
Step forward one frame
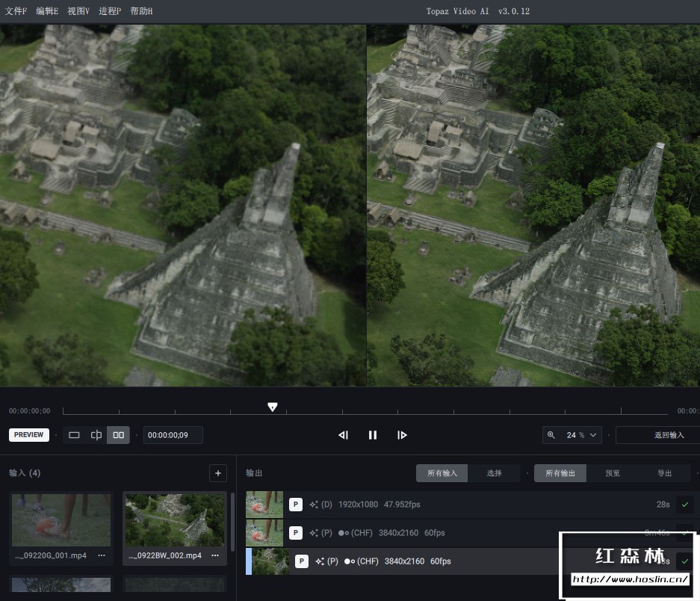pos(402,435)
